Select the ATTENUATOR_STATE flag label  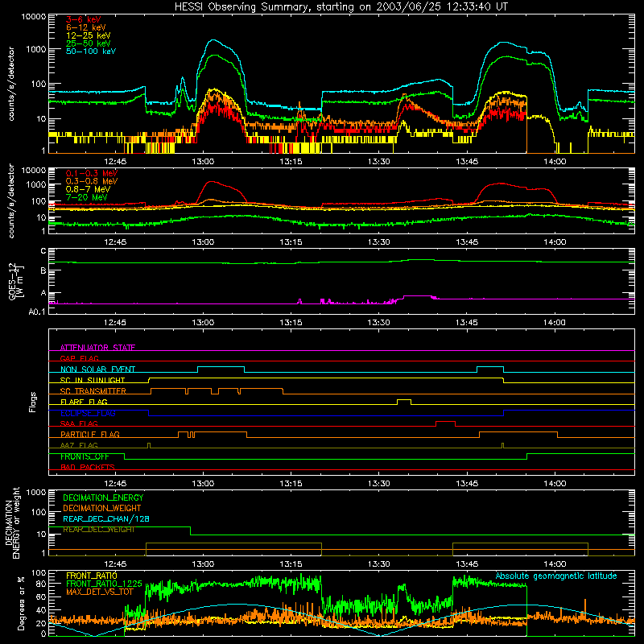tap(97, 348)
